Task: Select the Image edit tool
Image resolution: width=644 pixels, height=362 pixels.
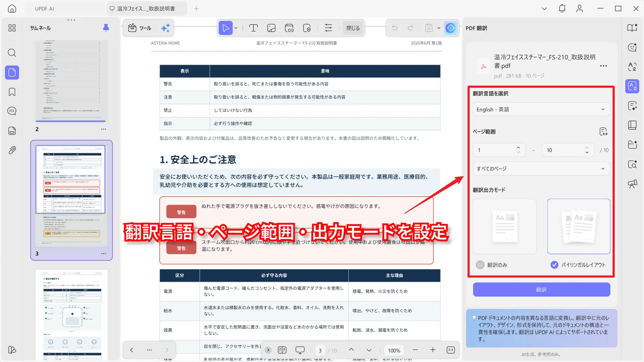Action: click(x=271, y=28)
